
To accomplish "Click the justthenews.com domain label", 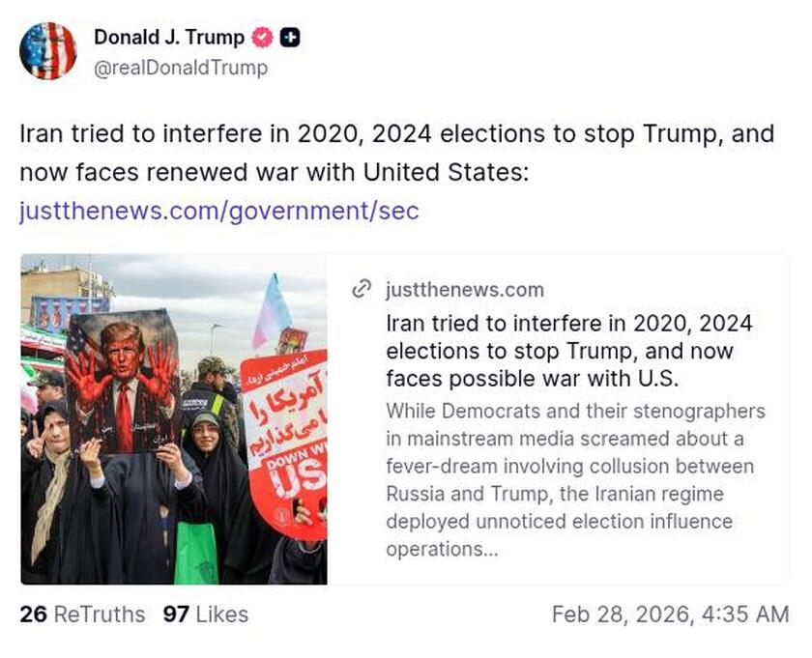I will [x=464, y=289].
